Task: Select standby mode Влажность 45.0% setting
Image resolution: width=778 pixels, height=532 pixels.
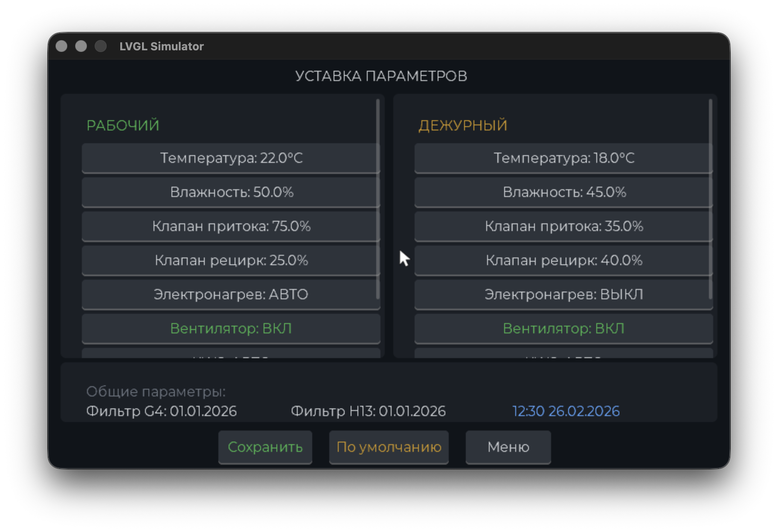Action: pos(563,192)
